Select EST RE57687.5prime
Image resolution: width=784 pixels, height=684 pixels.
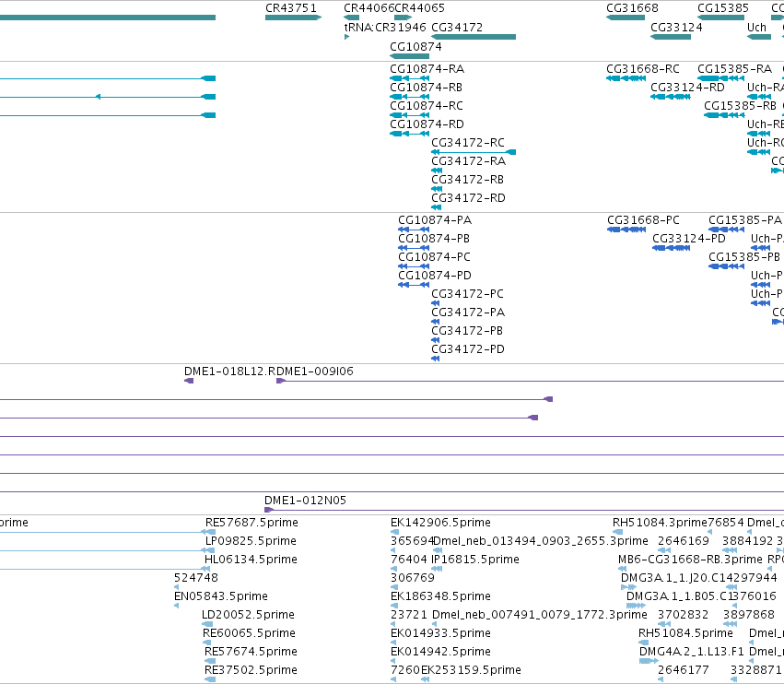click(252, 523)
